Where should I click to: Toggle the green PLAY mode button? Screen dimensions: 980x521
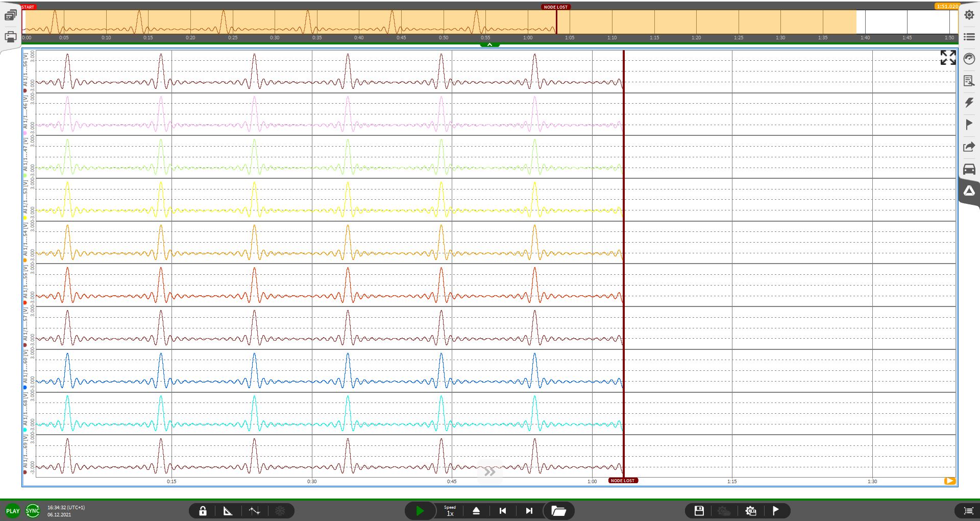click(13, 510)
